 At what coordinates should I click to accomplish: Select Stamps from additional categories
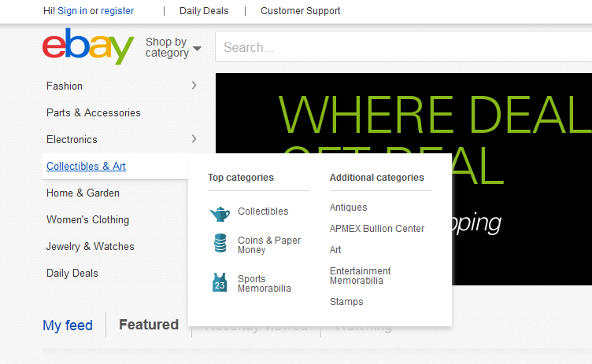(346, 302)
